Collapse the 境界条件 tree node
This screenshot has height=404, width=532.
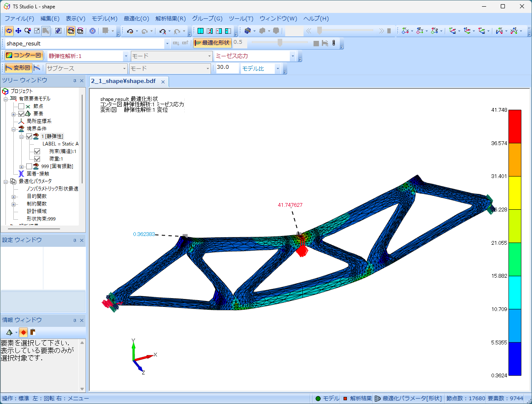coord(13,129)
